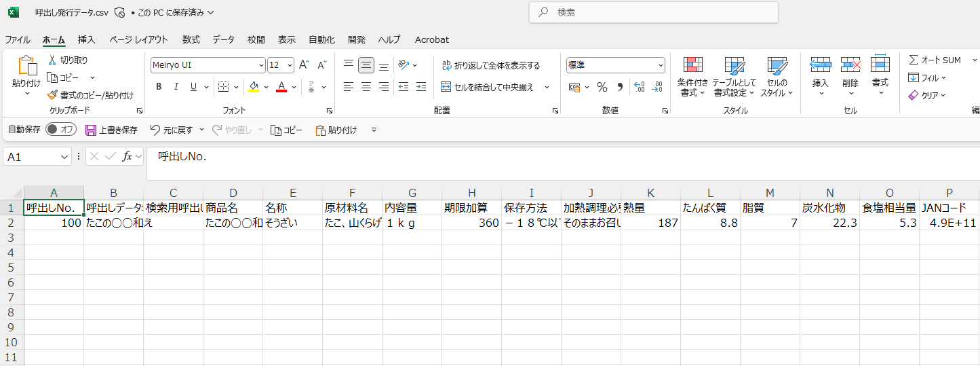Switch to the Data (データ) tab
980x366 pixels.
tap(223, 40)
